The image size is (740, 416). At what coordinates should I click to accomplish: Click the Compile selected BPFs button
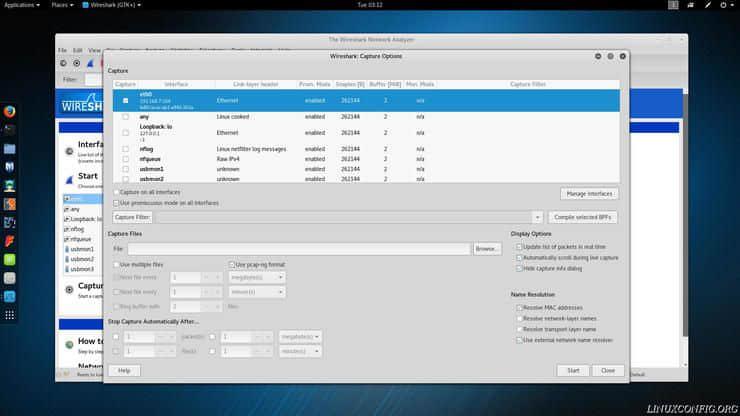click(584, 217)
